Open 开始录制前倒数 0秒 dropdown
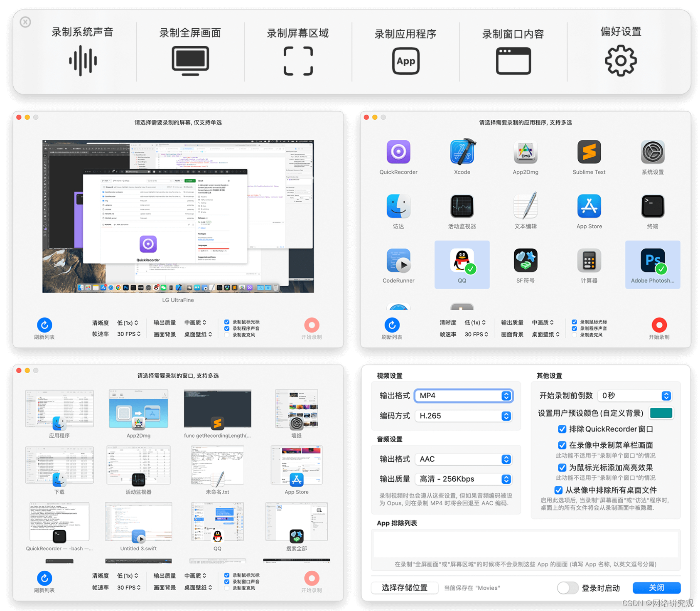Image resolution: width=700 pixels, height=611 pixels. 635,396
